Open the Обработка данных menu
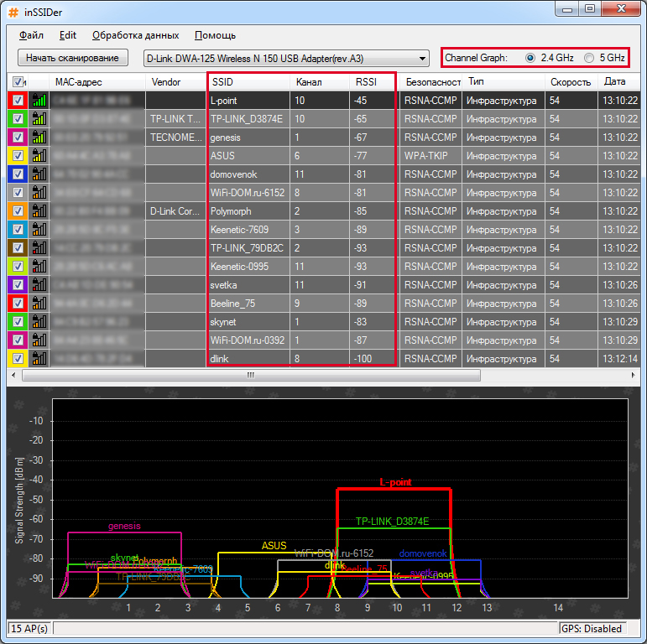This screenshot has width=647, height=644. (x=135, y=35)
